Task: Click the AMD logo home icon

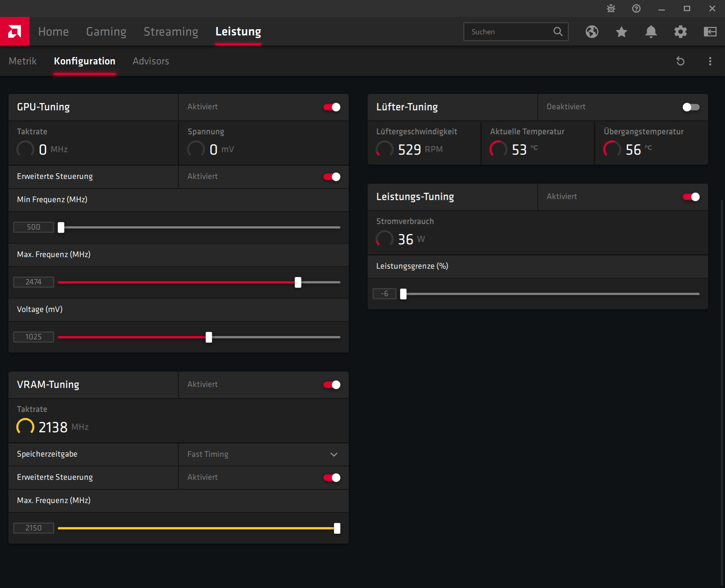Action: pos(14,31)
